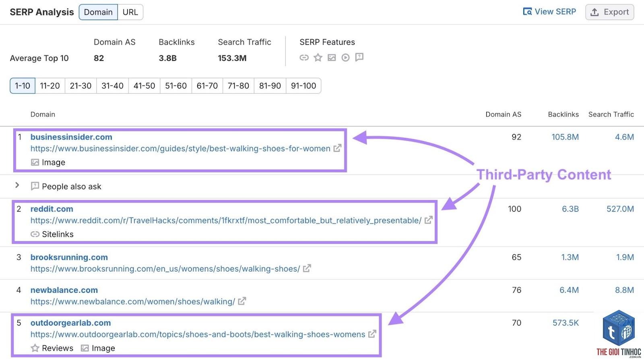644x359 pixels.
Task: Select the 21-30 results tab
Action: point(80,86)
